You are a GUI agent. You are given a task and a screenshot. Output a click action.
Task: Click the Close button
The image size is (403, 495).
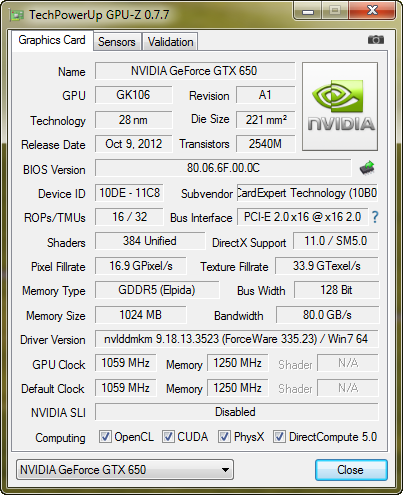[x=351, y=470]
